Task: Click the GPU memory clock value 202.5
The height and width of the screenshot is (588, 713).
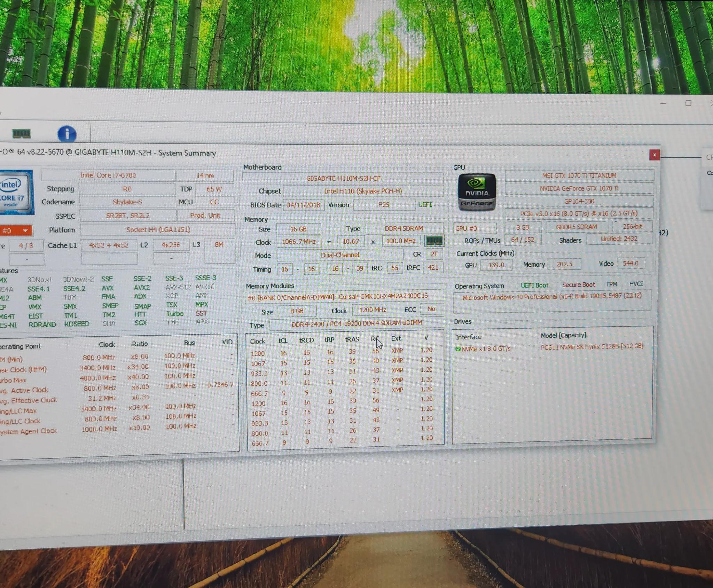Action: point(564,264)
